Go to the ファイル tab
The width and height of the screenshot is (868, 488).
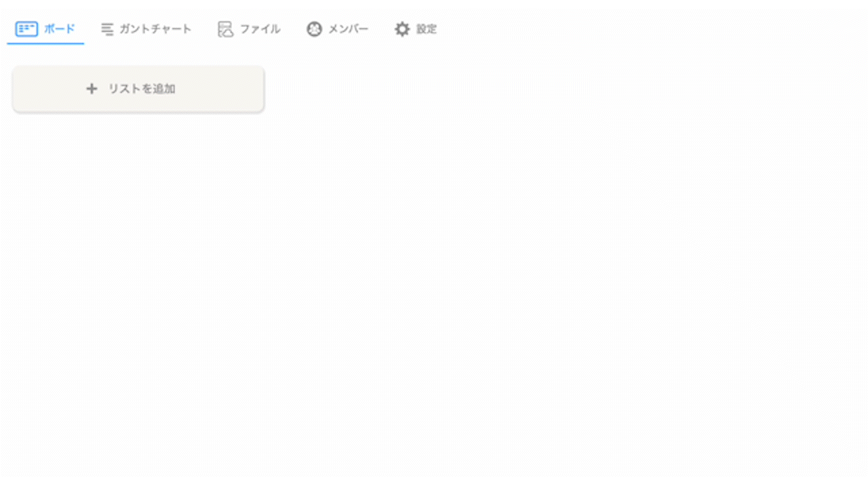tap(249, 29)
